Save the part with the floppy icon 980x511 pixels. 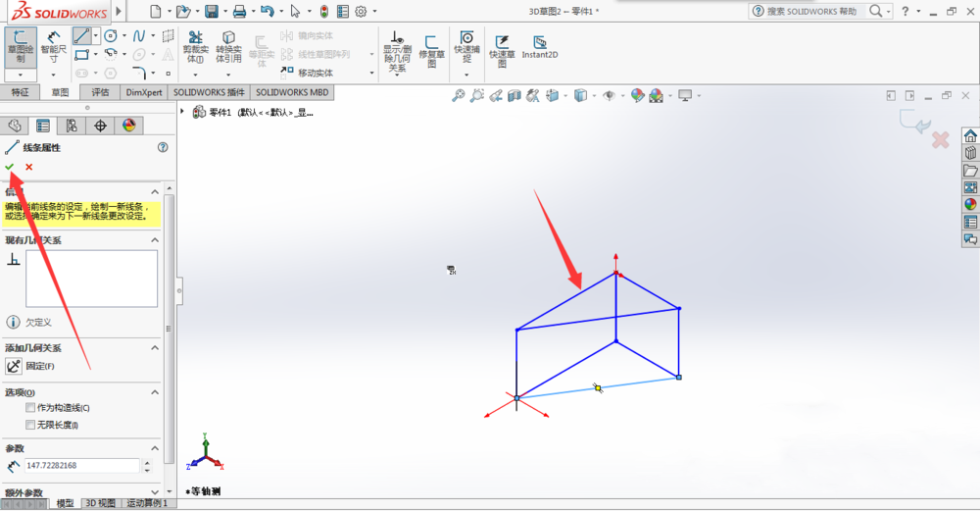coord(212,11)
